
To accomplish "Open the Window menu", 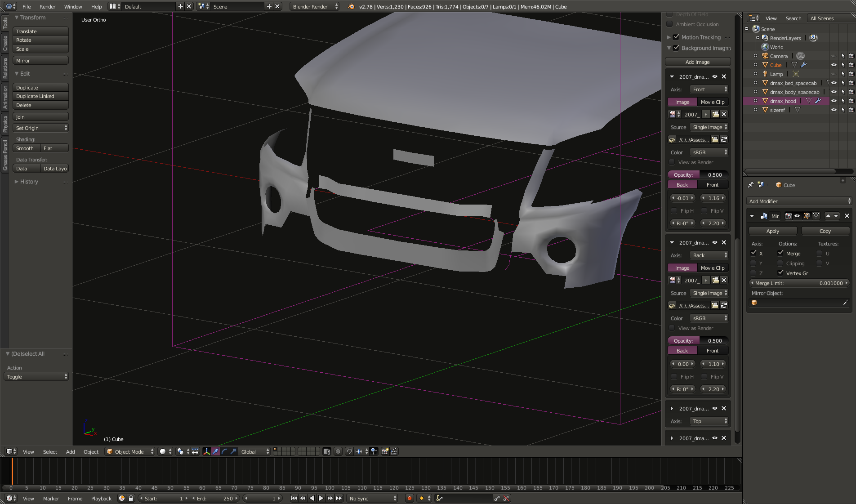I will click(x=73, y=6).
